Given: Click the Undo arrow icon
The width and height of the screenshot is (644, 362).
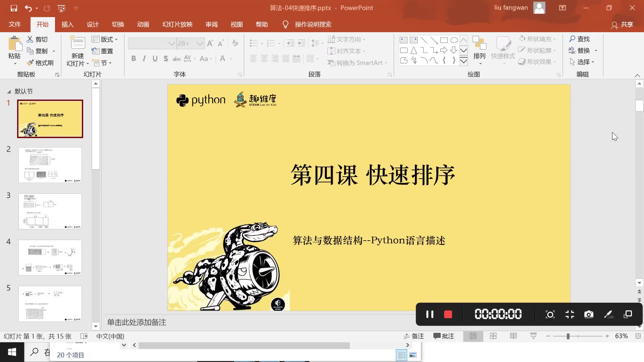Looking at the screenshot, I should tap(28, 8).
